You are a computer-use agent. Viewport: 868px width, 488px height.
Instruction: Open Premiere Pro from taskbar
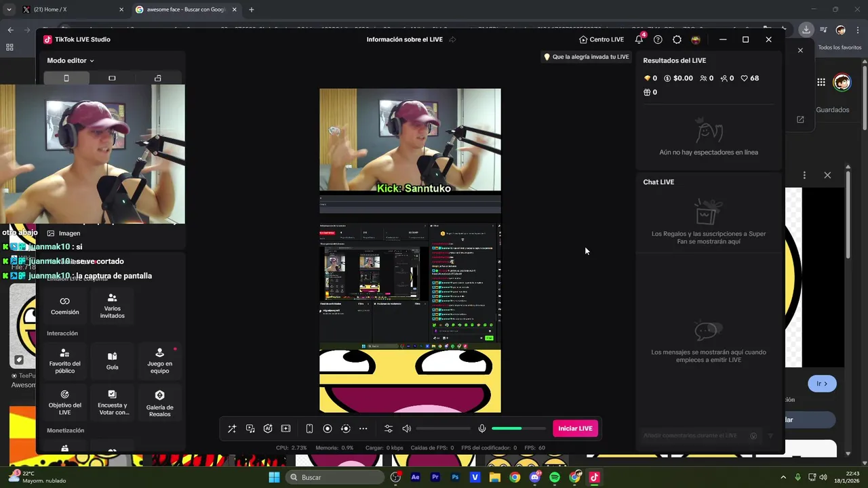click(435, 477)
